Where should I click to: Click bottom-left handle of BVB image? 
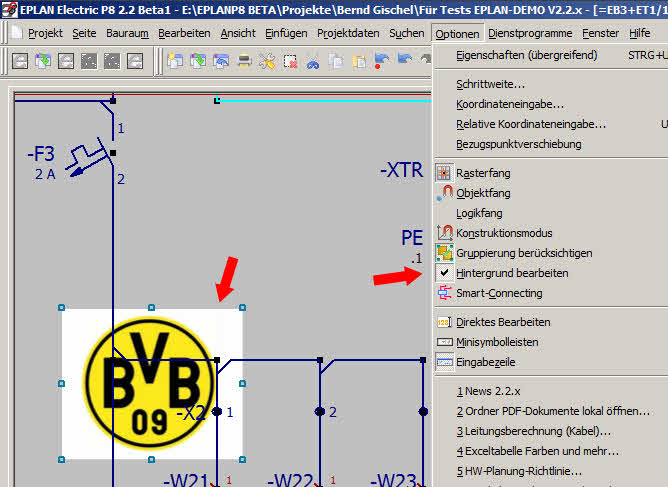point(62,459)
